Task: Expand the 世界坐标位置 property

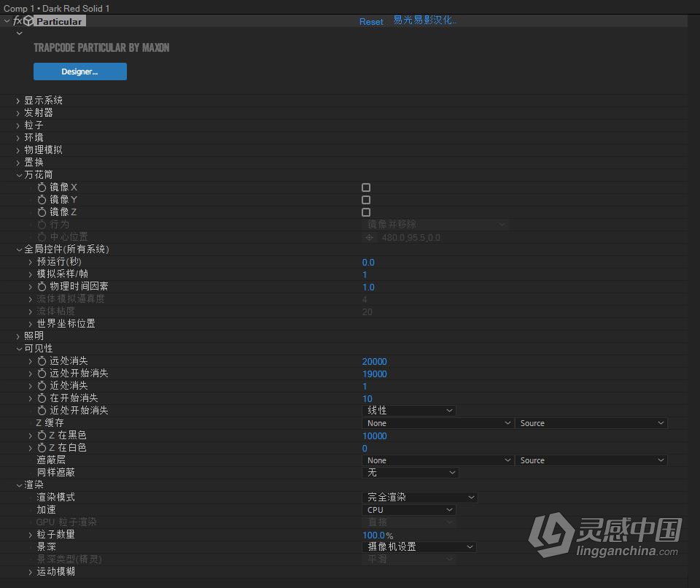Action: click(x=31, y=324)
